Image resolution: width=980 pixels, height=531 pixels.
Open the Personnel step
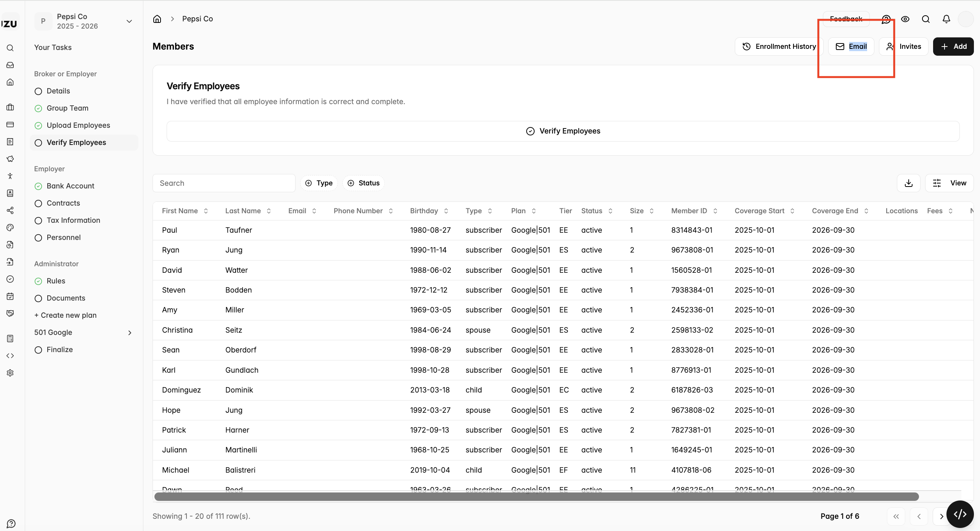(84, 237)
